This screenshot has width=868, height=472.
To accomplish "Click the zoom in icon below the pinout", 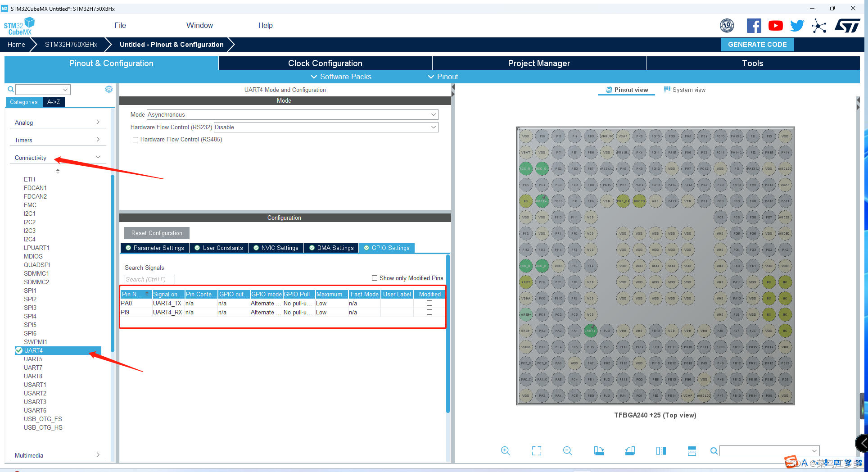I will pyautogui.click(x=505, y=451).
